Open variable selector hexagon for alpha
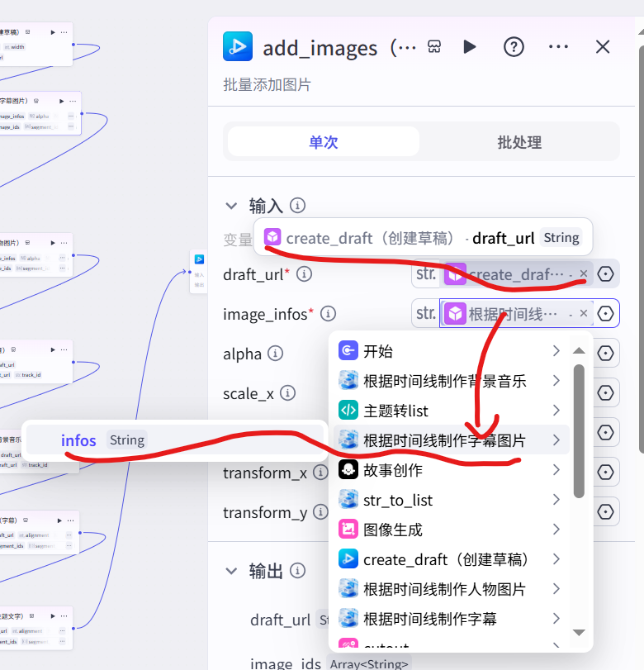 point(605,354)
